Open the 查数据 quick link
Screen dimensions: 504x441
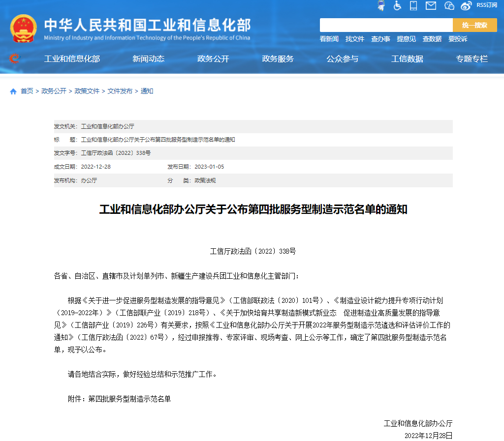click(x=432, y=39)
